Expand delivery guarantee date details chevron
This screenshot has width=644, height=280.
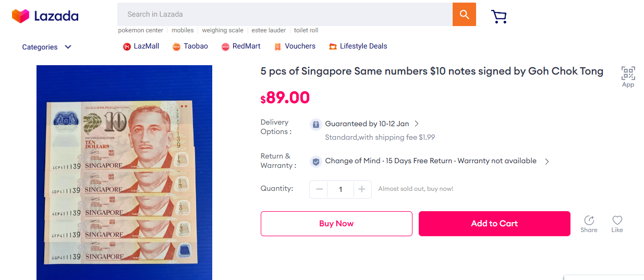pyautogui.click(x=417, y=124)
